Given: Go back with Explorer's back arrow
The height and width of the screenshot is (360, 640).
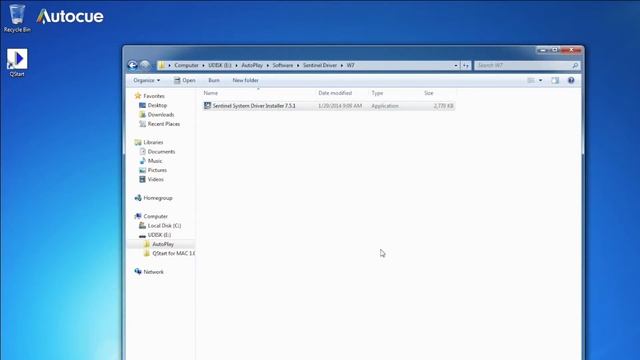Looking at the screenshot, I should (132, 65).
